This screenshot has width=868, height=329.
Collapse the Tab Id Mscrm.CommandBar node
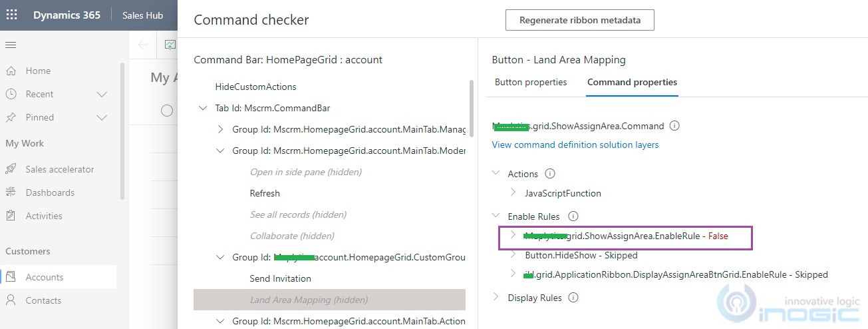[x=203, y=108]
